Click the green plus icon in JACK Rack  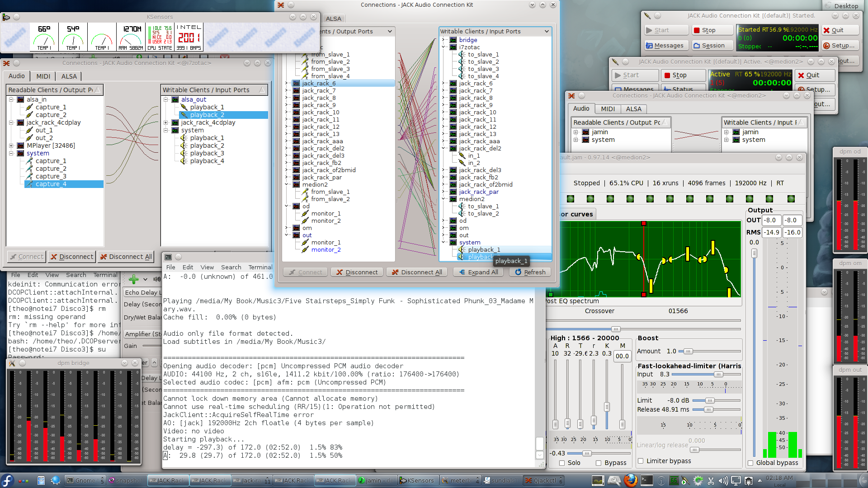tap(133, 279)
